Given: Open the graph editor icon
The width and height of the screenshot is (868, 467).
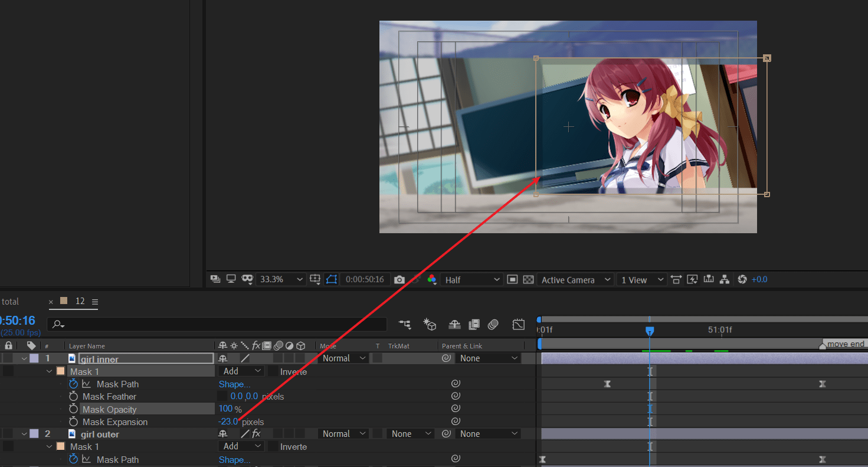Looking at the screenshot, I should [x=519, y=324].
